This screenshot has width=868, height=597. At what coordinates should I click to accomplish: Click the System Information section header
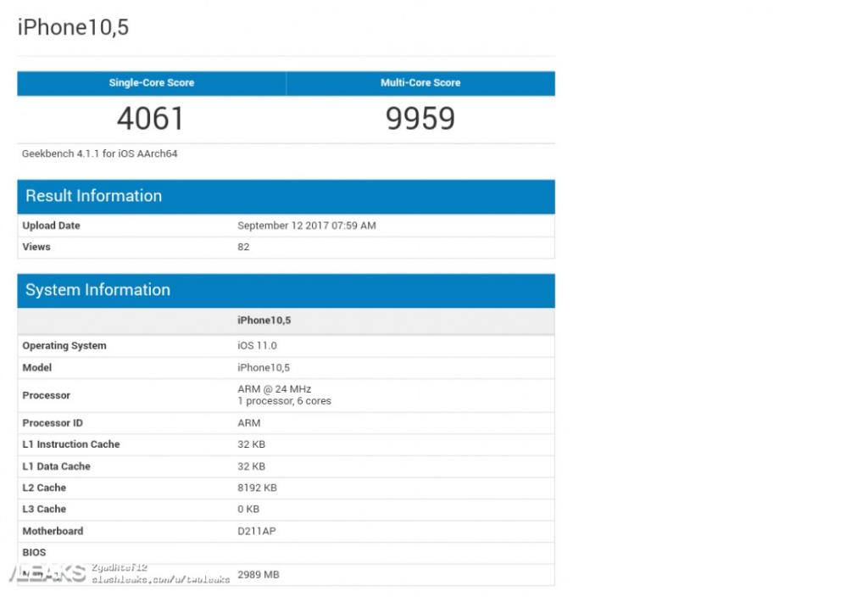tap(286, 290)
